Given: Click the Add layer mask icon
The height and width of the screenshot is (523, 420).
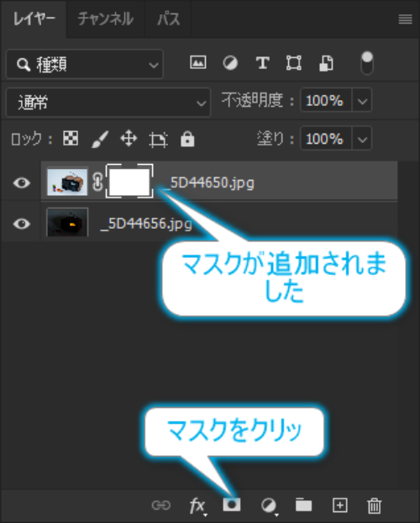Looking at the screenshot, I should [x=232, y=505].
